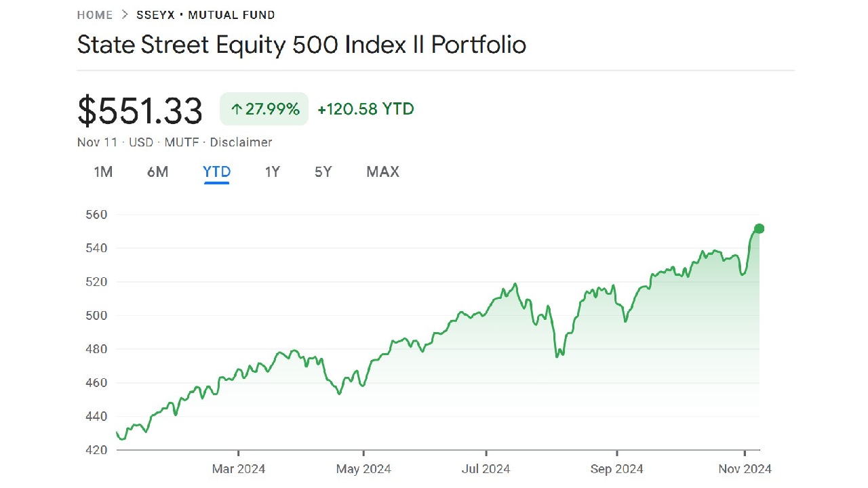Click the May 2024 axis label
Image resolution: width=868 pixels, height=488 pixels.
(363, 469)
